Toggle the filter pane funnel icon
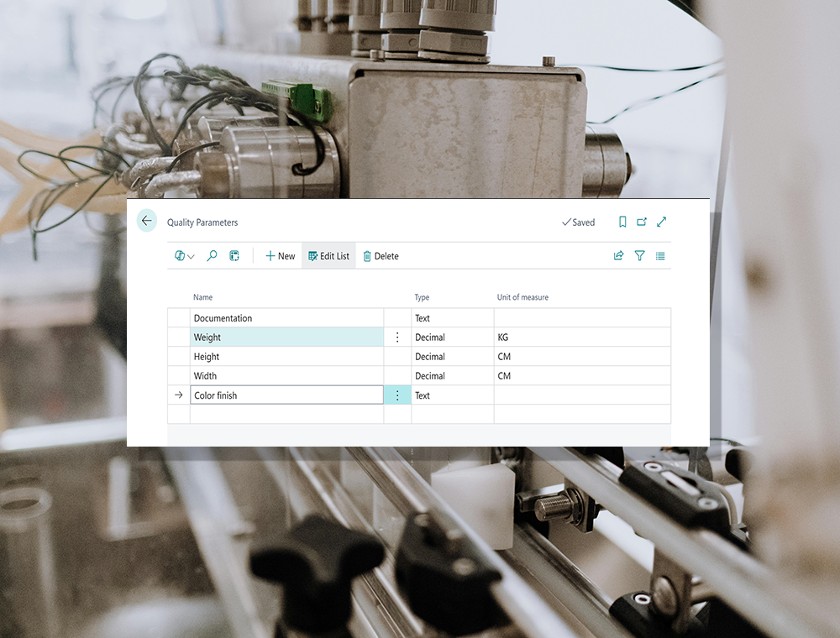The width and height of the screenshot is (840, 638). coord(640,256)
